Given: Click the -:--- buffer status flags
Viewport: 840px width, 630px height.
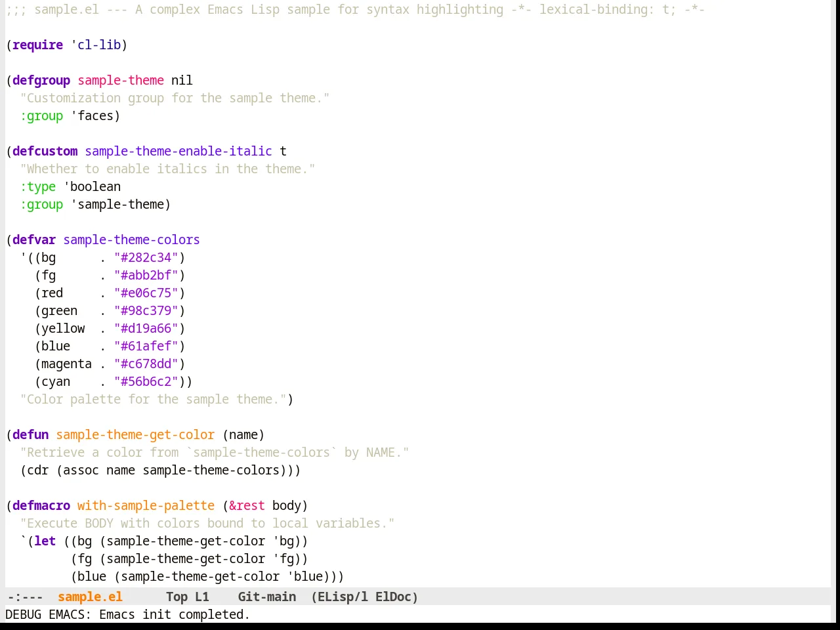Looking at the screenshot, I should tap(25, 597).
